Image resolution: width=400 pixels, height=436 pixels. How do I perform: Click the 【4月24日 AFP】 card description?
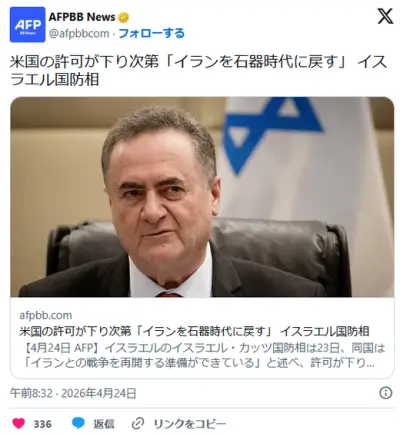[x=204, y=355]
